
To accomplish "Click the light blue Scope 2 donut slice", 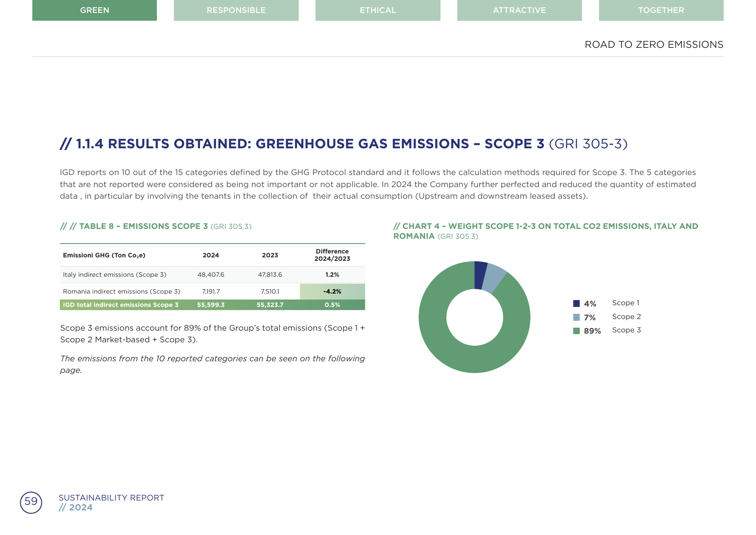I will click(x=494, y=279).
